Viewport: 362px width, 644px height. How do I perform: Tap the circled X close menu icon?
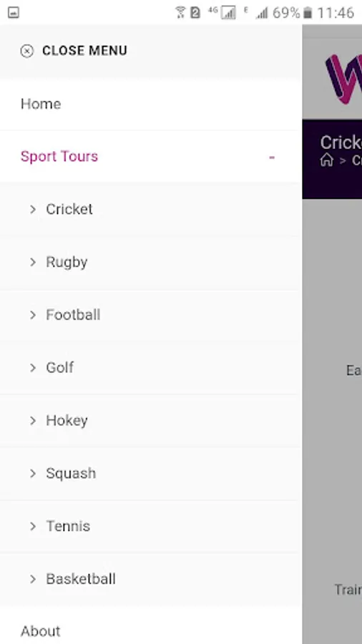pyautogui.click(x=26, y=51)
